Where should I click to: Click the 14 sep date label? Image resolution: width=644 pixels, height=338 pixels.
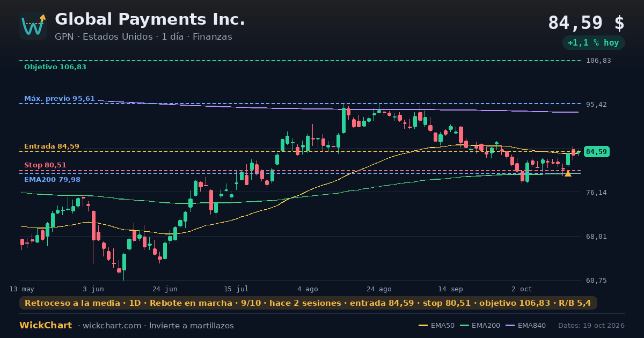coord(450,289)
